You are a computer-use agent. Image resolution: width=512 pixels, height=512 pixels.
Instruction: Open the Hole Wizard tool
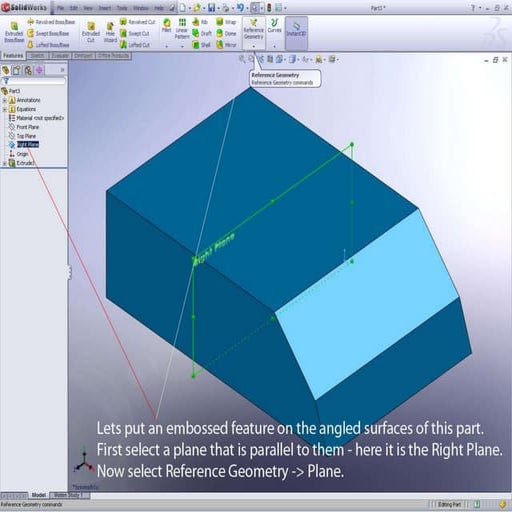(x=110, y=32)
